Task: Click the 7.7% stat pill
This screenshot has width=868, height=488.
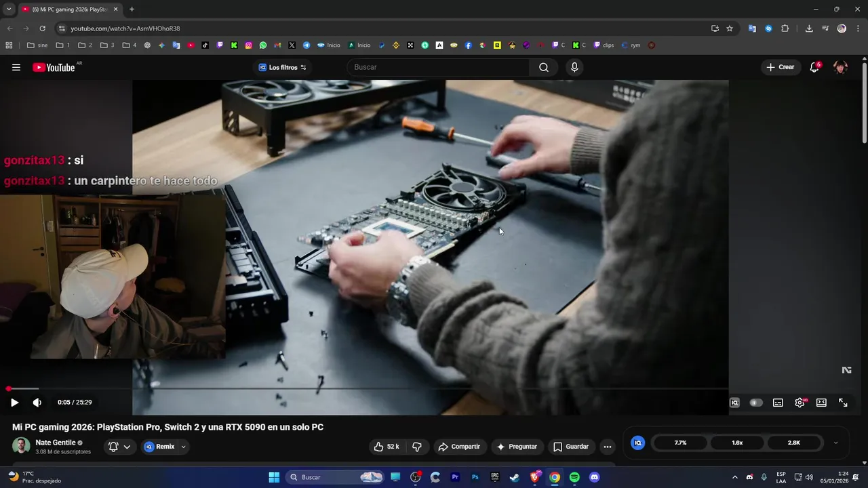Action: pyautogui.click(x=680, y=443)
